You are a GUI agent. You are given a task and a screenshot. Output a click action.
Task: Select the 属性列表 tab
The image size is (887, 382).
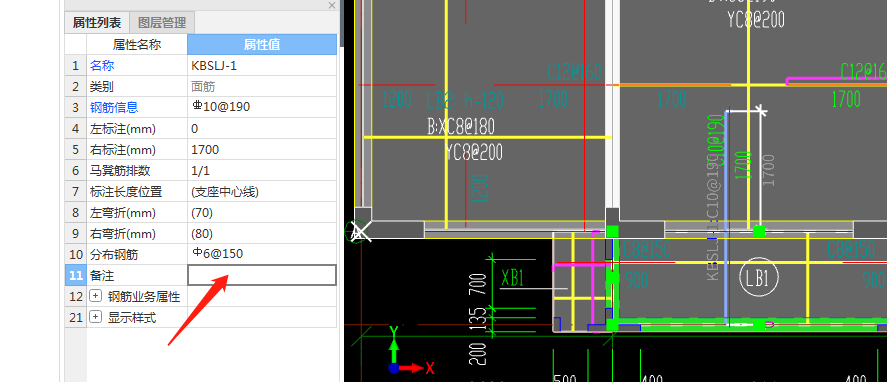click(x=97, y=23)
